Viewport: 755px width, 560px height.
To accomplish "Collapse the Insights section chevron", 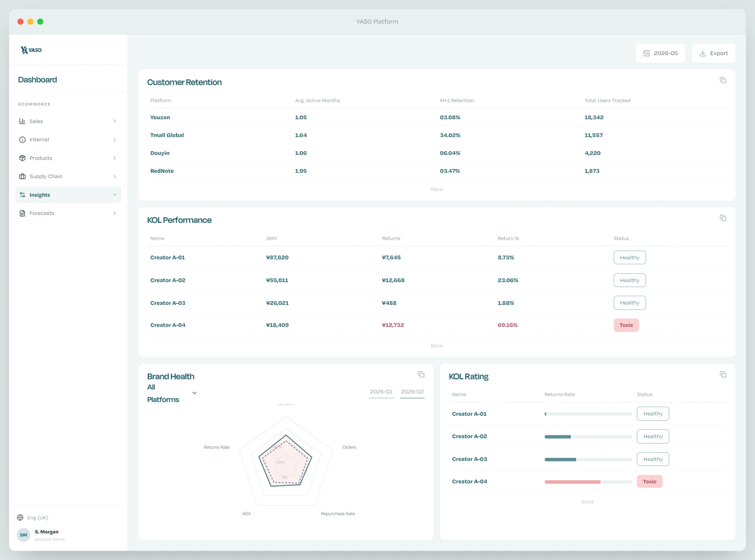I will tap(114, 195).
